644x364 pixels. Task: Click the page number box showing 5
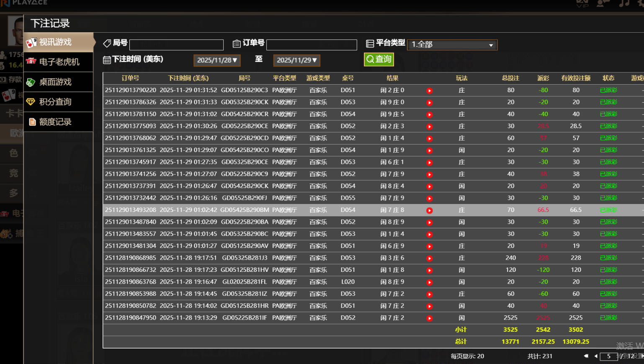tap(608, 356)
